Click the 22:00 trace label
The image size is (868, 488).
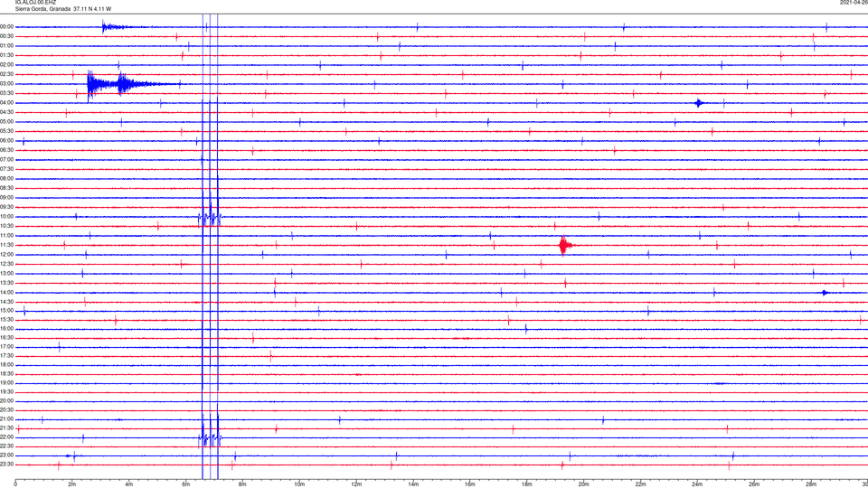(x=7, y=437)
